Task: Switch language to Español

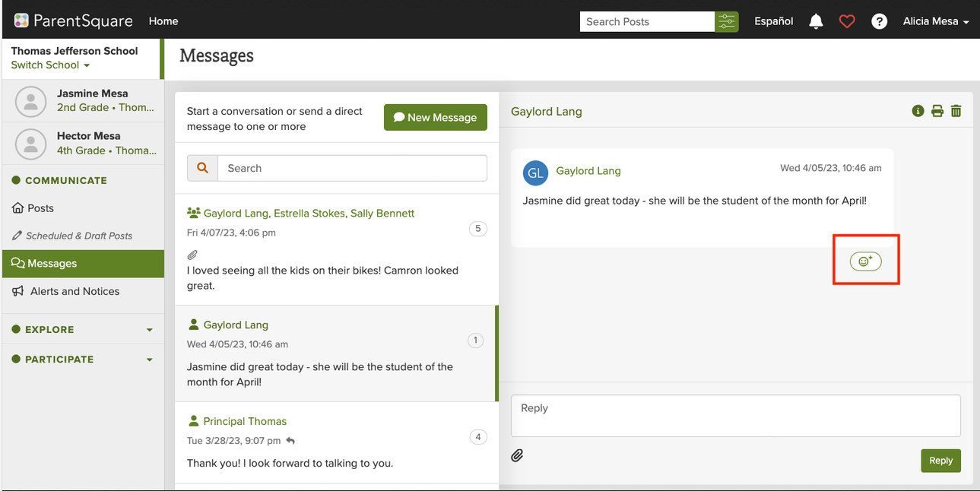Action: tap(774, 21)
